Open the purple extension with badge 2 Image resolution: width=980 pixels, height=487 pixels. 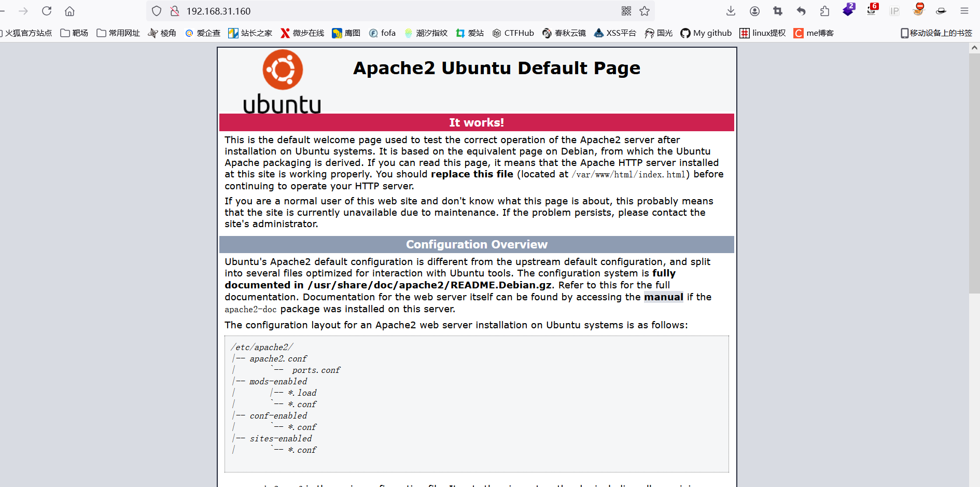pyautogui.click(x=848, y=10)
